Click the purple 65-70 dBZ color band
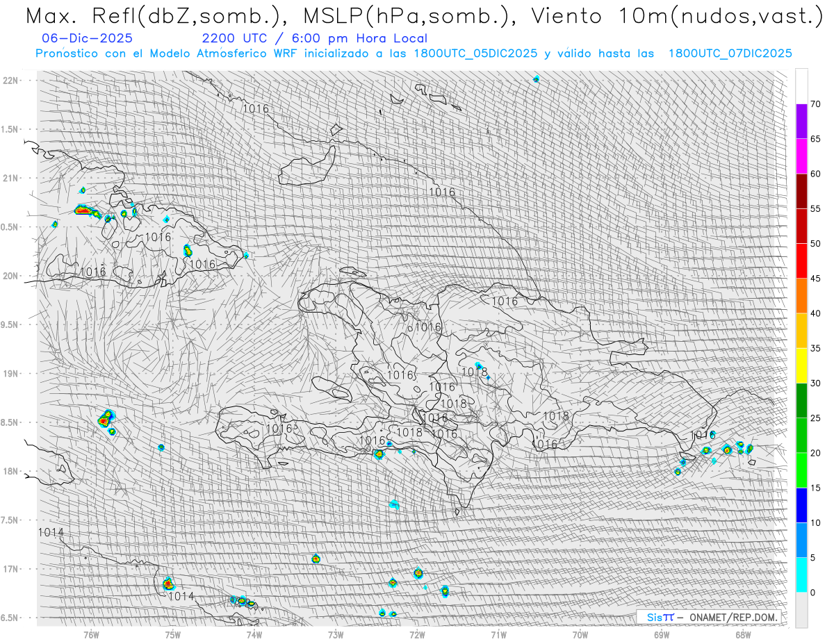The width and height of the screenshot is (834, 644). coord(801,122)
